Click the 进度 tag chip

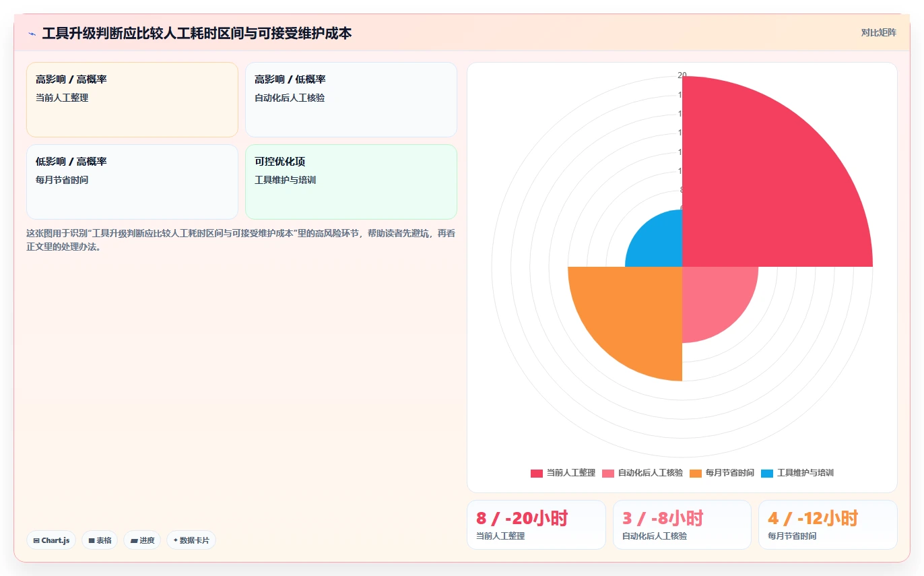(142, 540)
